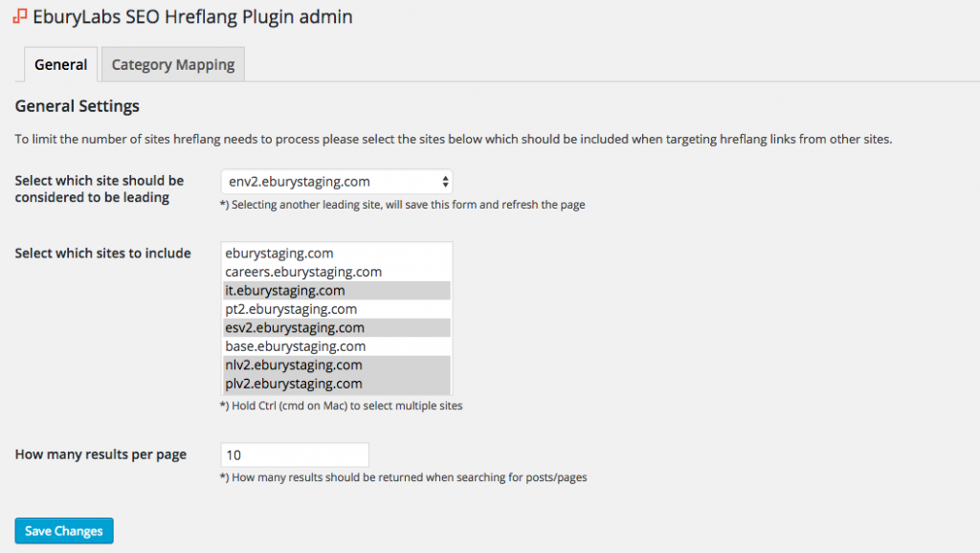Image resolution: width=980 pixels, height=553 pixels.
Task: Click the Save Changes button
Action: (x=64, y=530)
